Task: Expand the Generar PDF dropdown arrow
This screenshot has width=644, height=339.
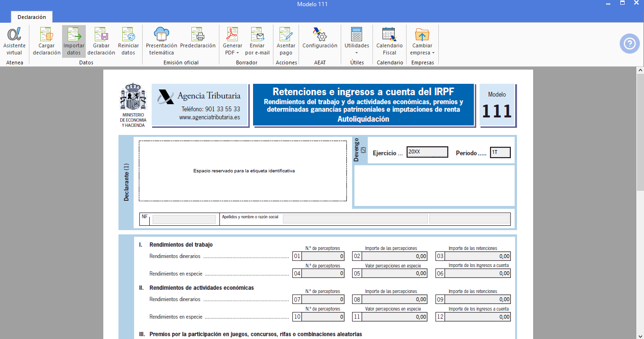Action: pyautogui.click(x=237, y=53)
